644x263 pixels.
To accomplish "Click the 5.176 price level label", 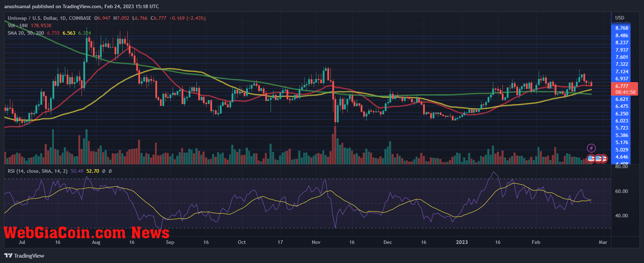I will click(622, 142).
